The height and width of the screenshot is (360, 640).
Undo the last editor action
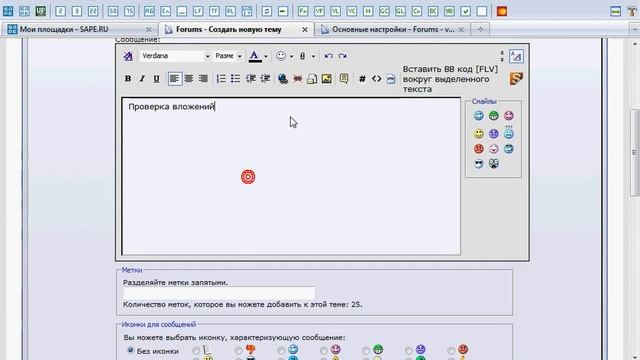[x=328, y=56]
